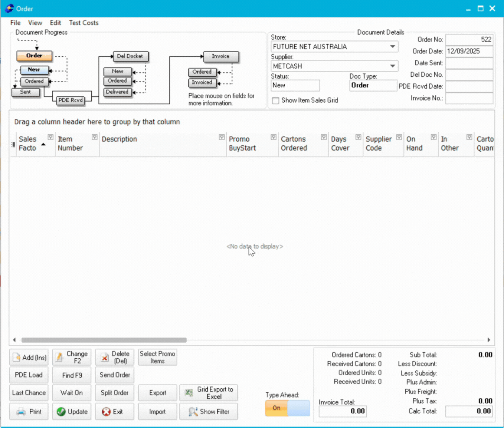
Task: Click the Order Date field
Action: [469, 51]
